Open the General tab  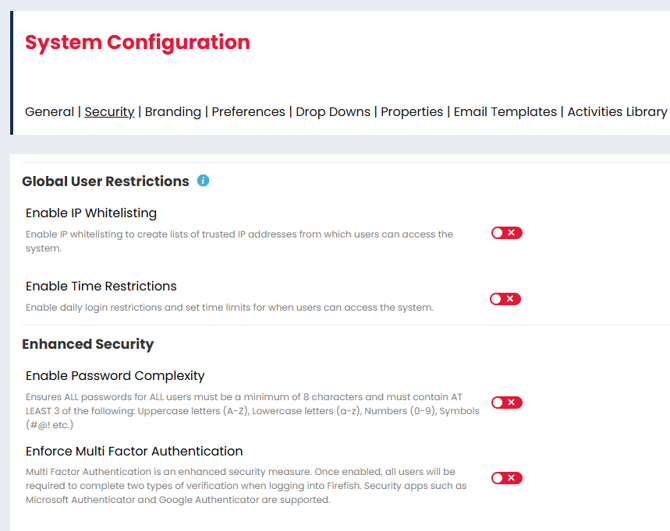[x=49, y=112]
